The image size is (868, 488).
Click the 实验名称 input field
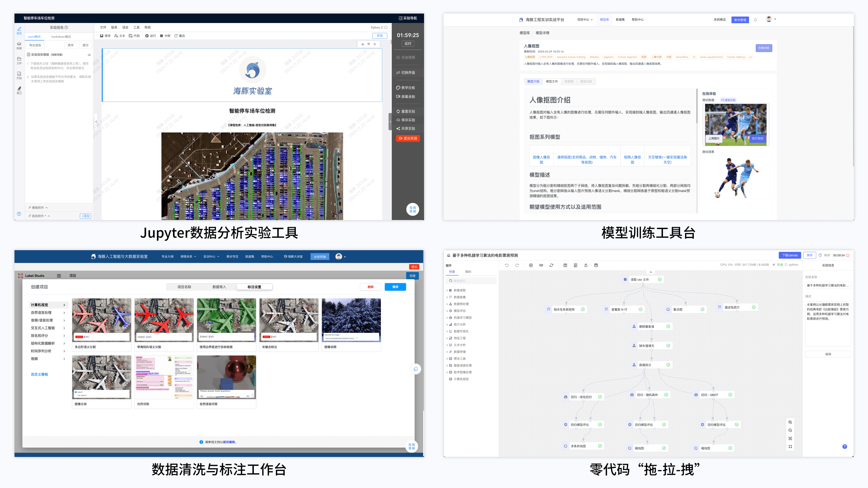coord(828,286)
